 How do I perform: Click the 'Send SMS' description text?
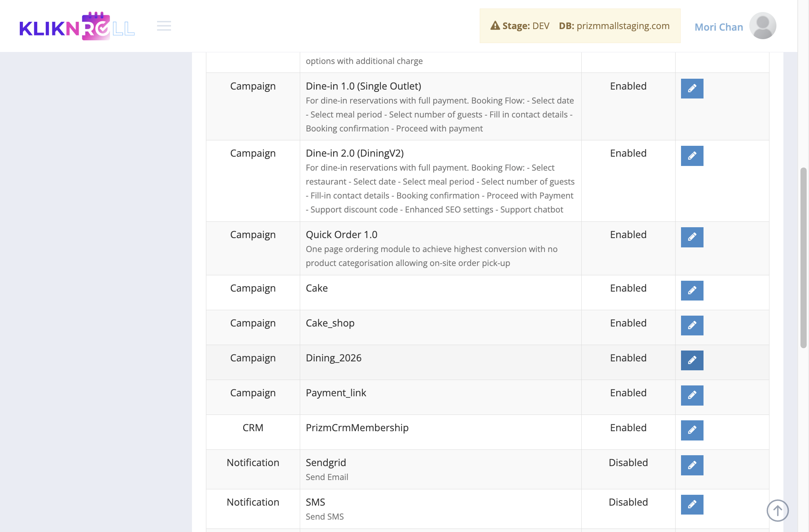click(325, 516)
